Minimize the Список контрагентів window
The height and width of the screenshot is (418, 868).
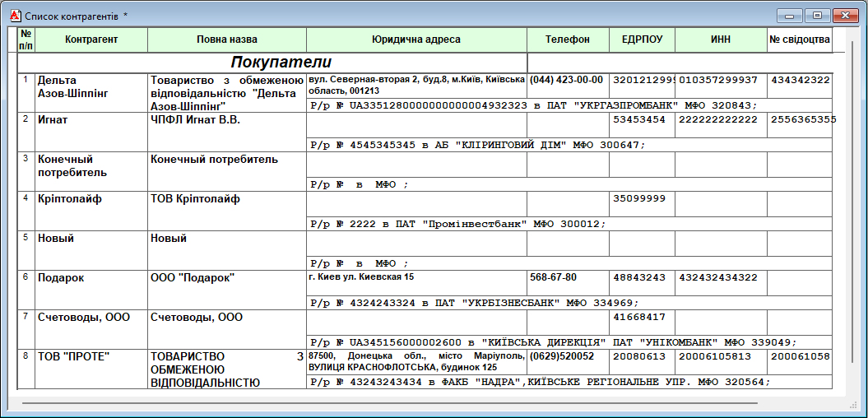click(789, 16)
